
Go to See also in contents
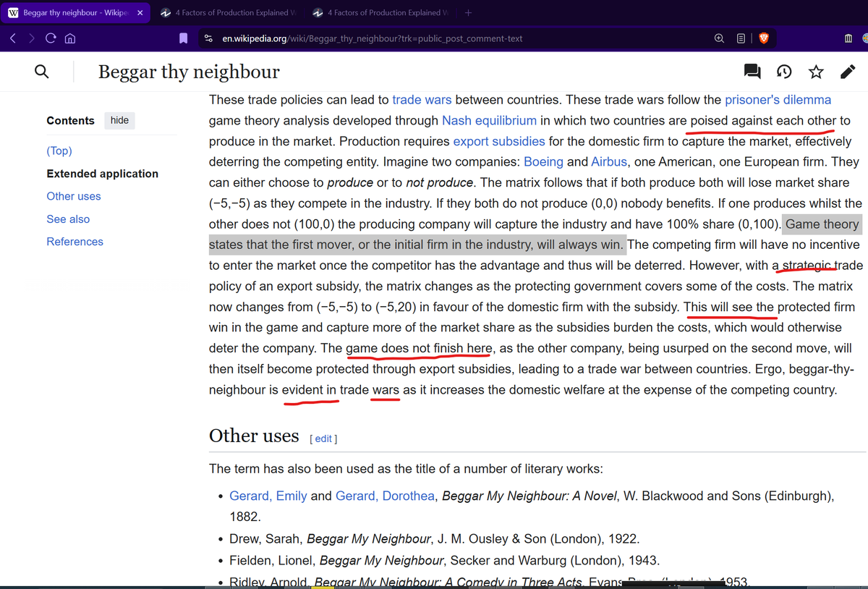pos(68,219)
